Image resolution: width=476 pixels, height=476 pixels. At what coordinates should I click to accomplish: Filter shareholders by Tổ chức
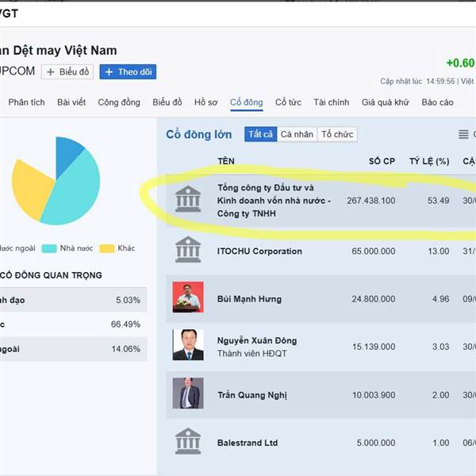pos(337,135)
